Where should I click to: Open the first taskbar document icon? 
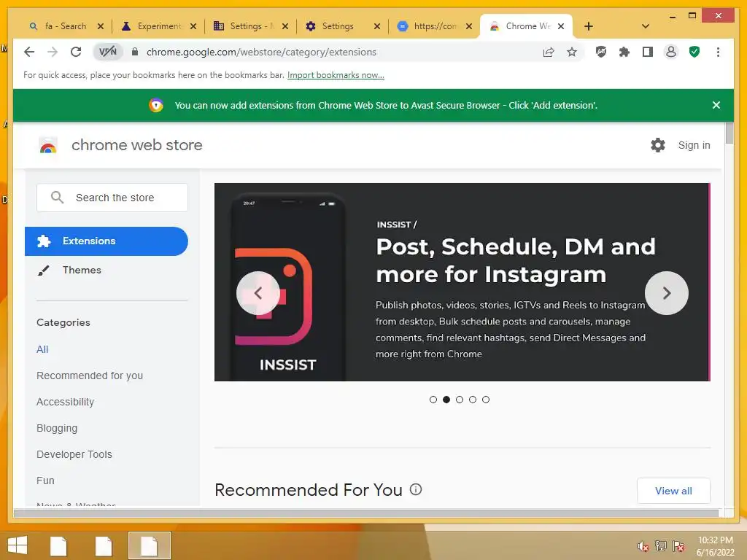58,545
